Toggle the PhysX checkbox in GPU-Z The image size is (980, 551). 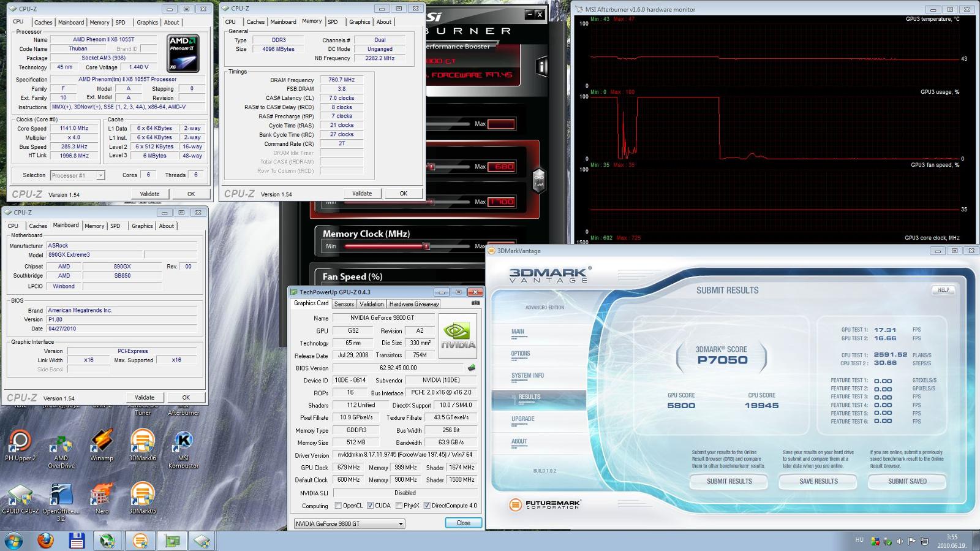click(x=399, y=506)
